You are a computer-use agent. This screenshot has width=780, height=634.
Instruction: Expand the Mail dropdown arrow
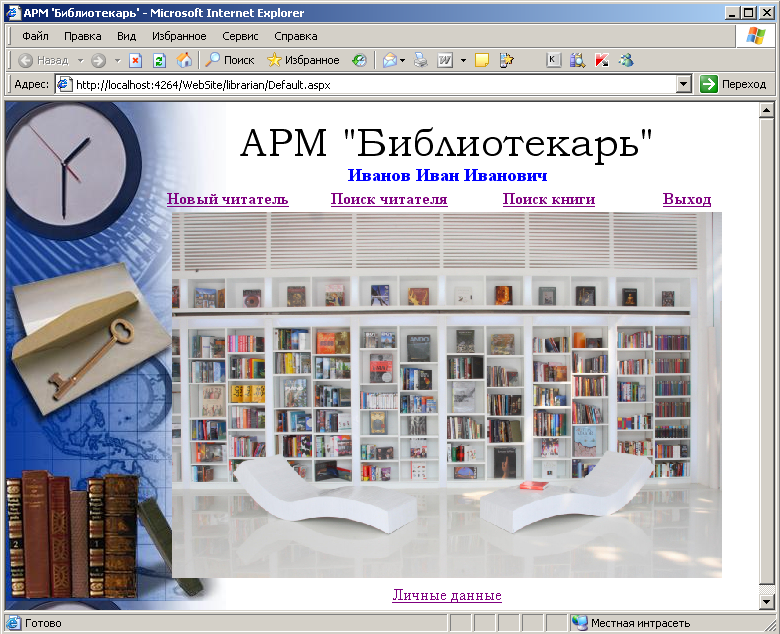pyautogui.click(x=402, y=61)
